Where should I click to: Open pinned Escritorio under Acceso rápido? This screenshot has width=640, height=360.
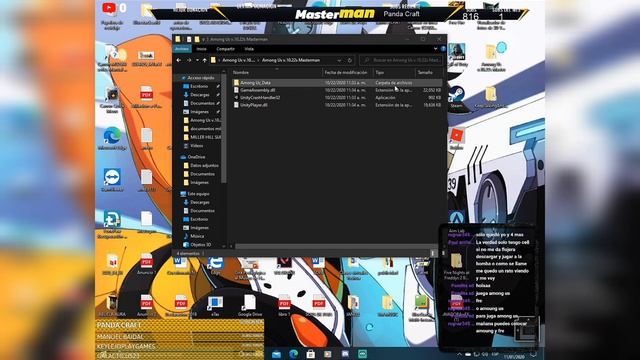199,86
